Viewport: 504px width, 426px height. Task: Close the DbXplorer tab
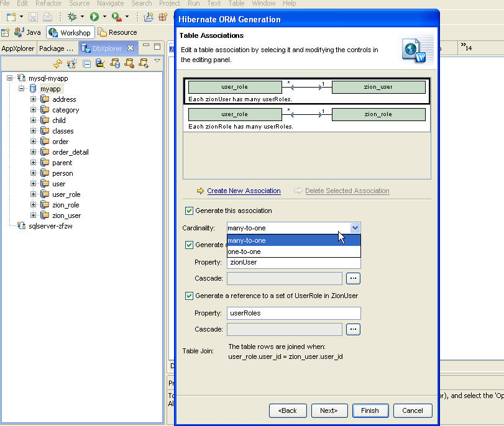click(x=131, y=48)
